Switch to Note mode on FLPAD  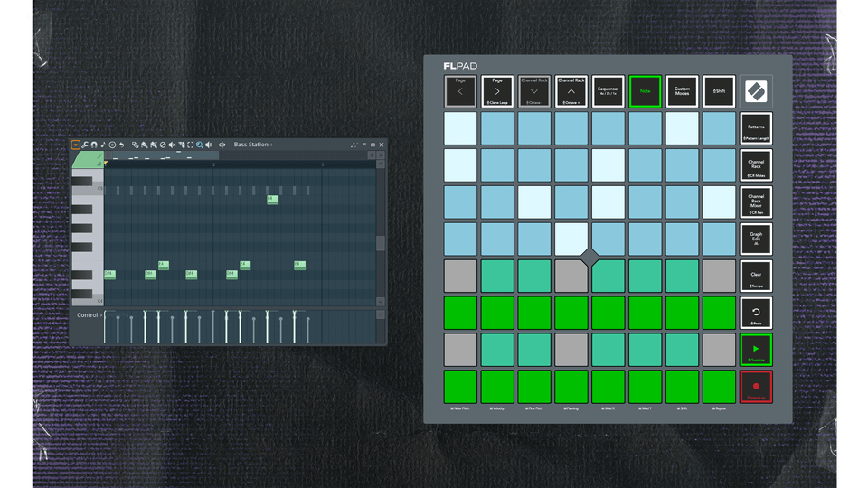click(x=645, y=91)
